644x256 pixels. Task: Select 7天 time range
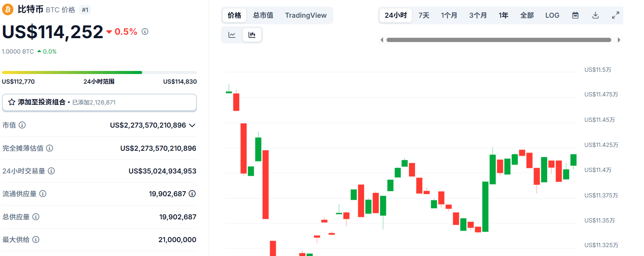click(424, 15)
